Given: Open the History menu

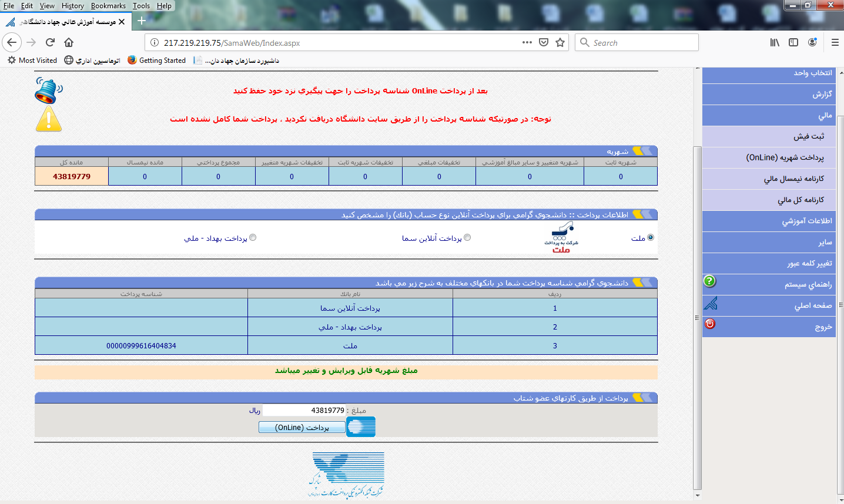Looking at the screenshot, I should 73,5.
